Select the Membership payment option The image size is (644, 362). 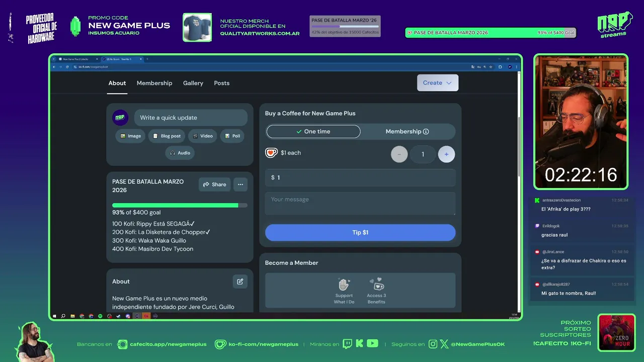407,131
